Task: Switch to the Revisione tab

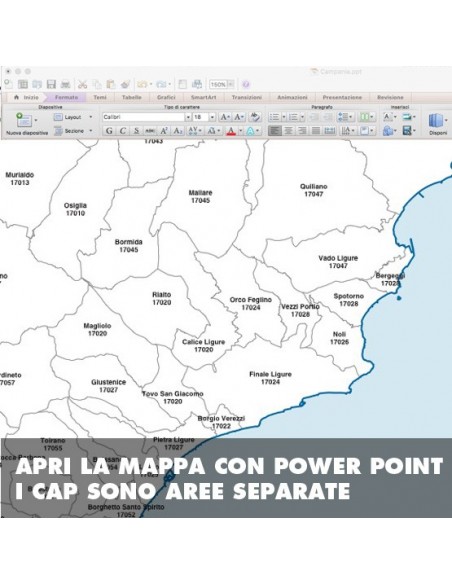Action: [x=390, y=98]
